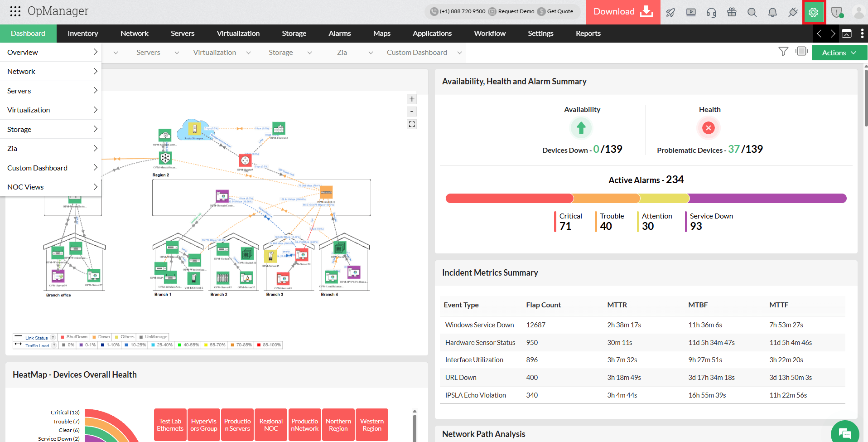This screenshot has width=868, height=442.
Task: Open the vertical three-dots menu
Action: [x=862, y=34]
